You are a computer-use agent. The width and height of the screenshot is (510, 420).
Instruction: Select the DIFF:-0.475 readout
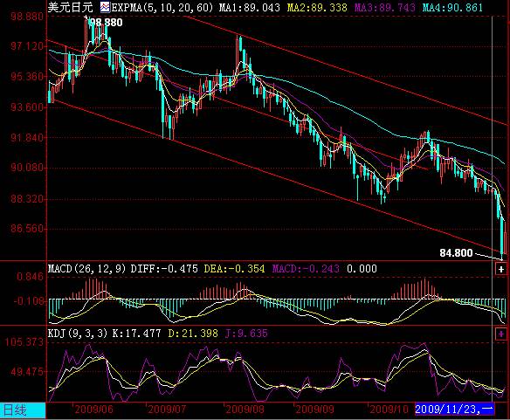coord(164,269)
